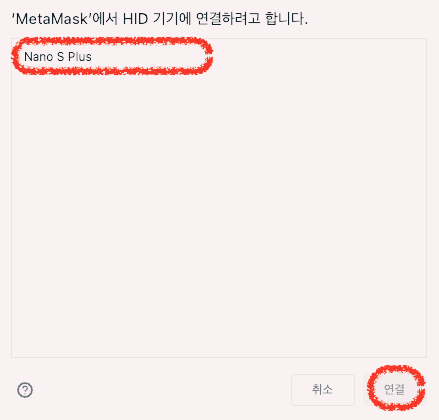Click the dialog title mentioning MetaMask
Image resolution: width=439 pixels, height=420 pixels.
pyautogui.click(x=159, y=19)
